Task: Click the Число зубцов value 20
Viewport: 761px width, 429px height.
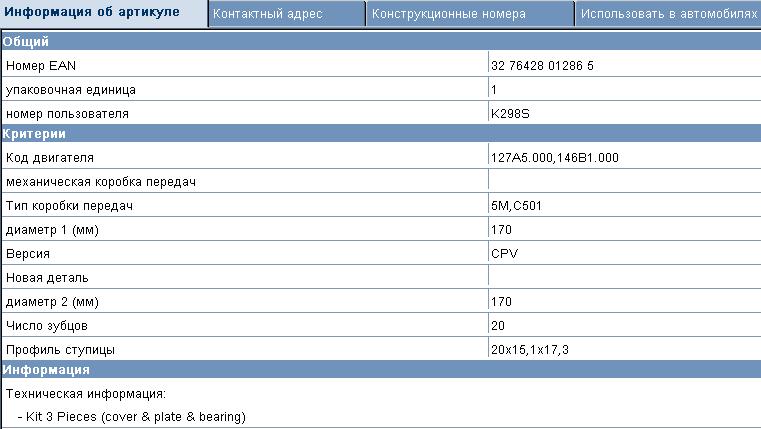Action: 498,326
